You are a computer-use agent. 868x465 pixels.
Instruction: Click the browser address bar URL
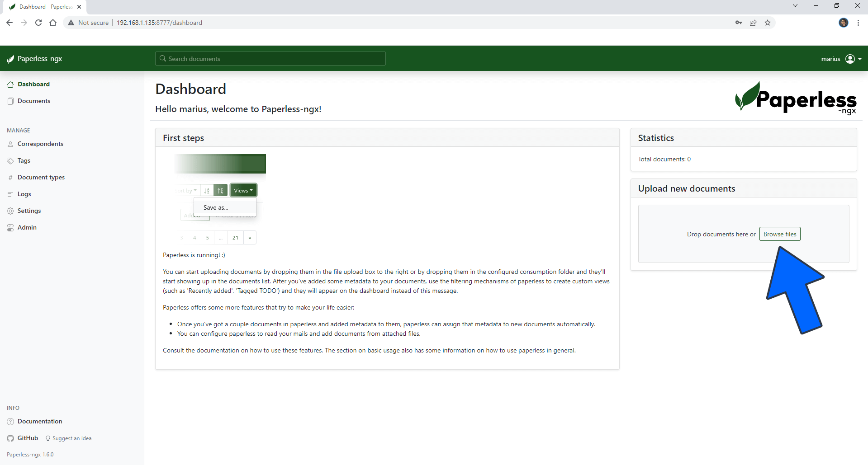click(x=159, y=23)
